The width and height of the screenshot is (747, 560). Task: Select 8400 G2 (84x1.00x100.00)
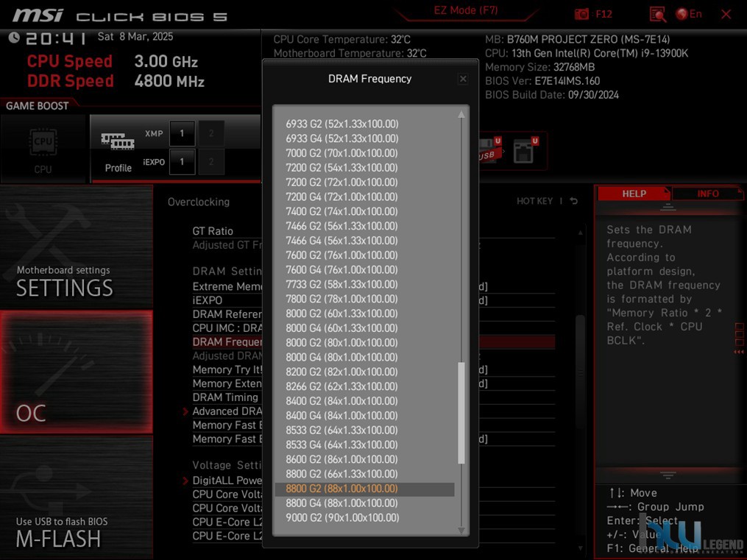point(341,401)
